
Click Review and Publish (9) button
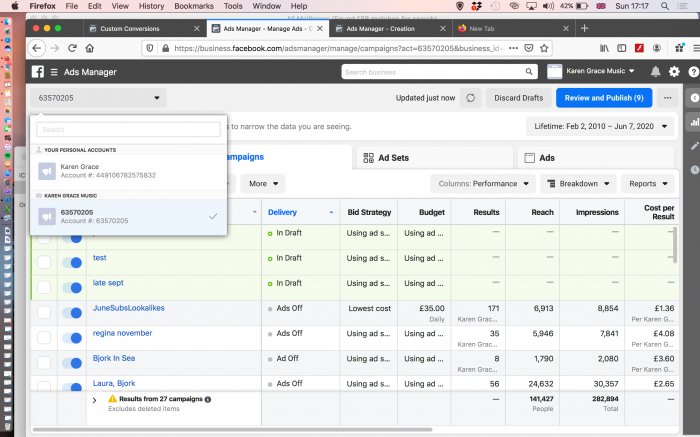pos(604,98)
